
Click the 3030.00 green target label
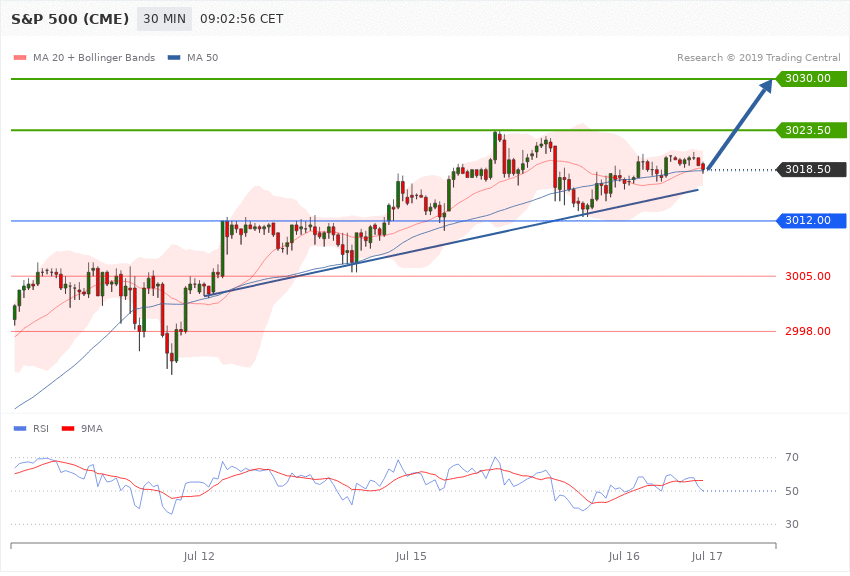812,79
